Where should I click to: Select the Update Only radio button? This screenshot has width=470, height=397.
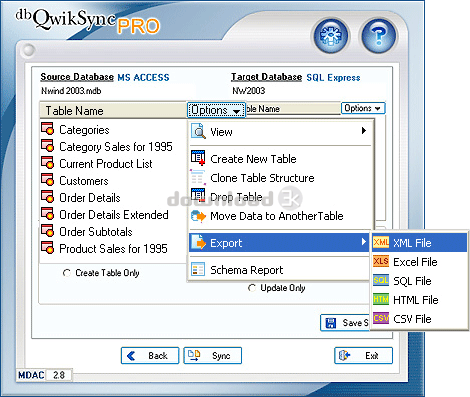coord(252,288)
